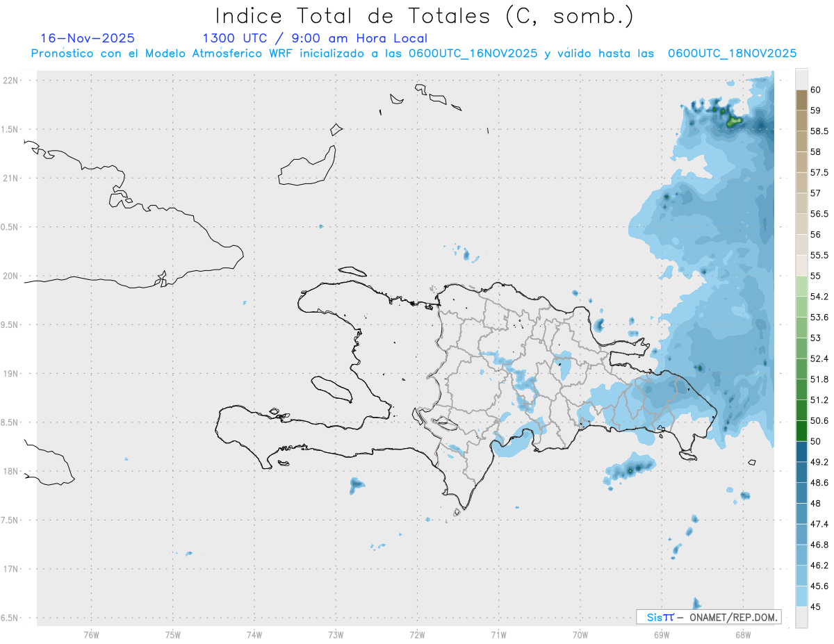
Task: Click the colorbar value '52.4'
Action: (x=819, y=358)
